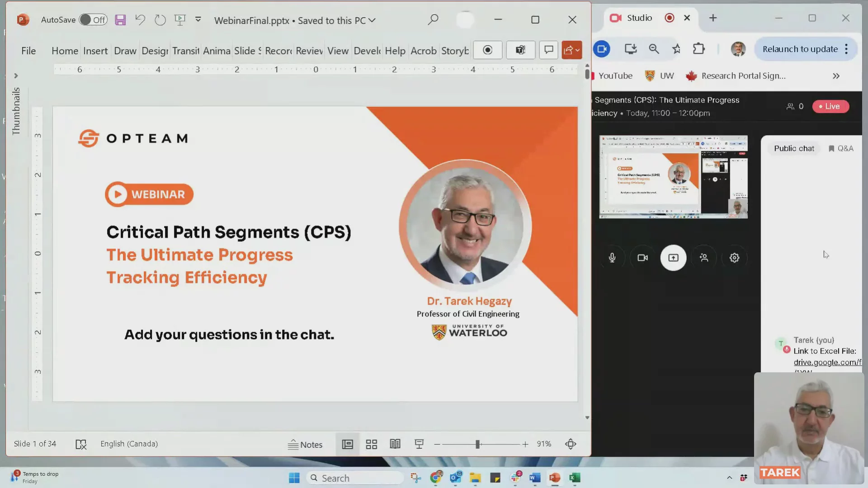Viewport: 868px width, 488px height.
Task: Click English (Canada) language indicator
Action: point(129,444)
